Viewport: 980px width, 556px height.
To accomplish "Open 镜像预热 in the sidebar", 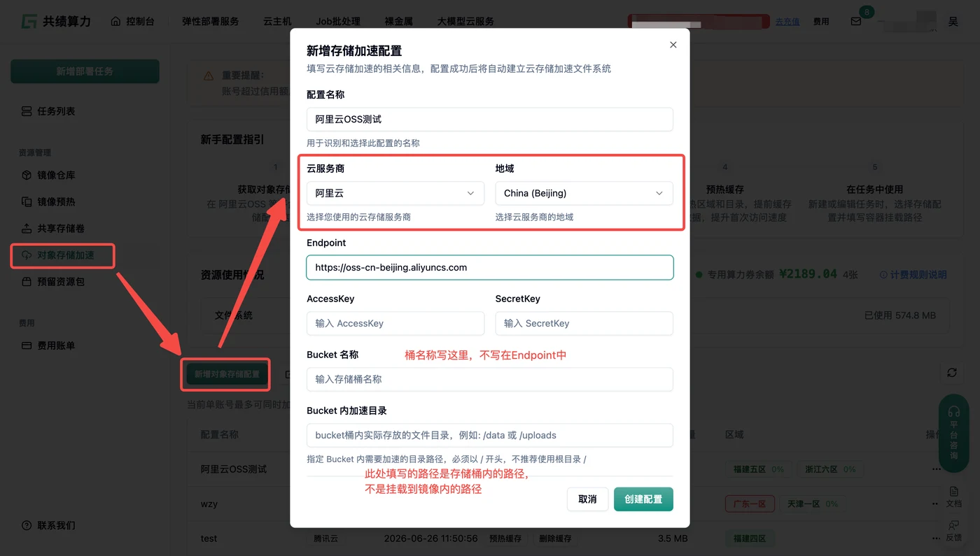I will coord(48,201).
